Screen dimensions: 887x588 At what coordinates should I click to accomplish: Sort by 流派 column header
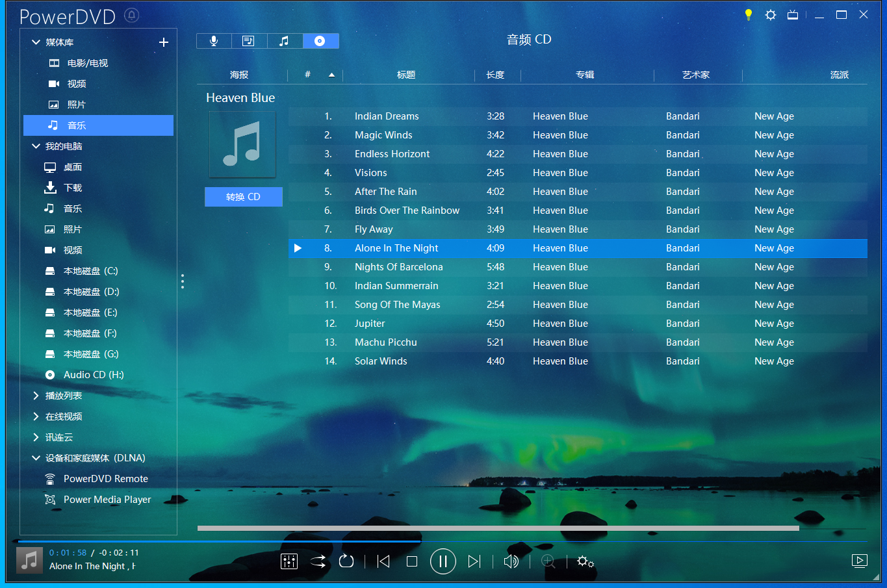pos(840,75)
